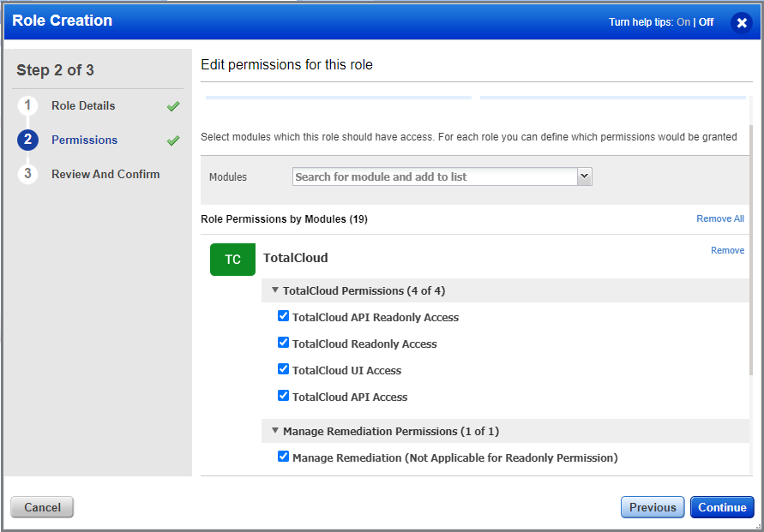Viewport: 764px width, 532px height.
Task: Click the Continue button
Action: point(722,507)
